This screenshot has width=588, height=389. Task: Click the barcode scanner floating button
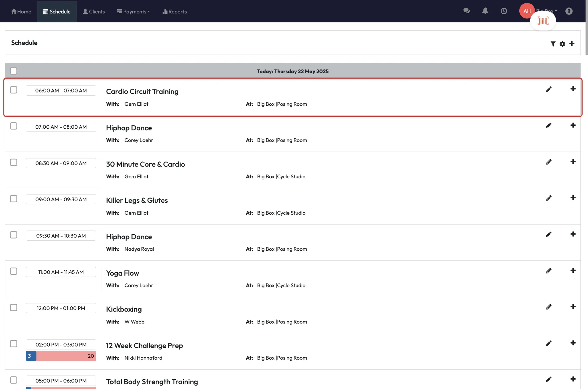tap(543, 21)
